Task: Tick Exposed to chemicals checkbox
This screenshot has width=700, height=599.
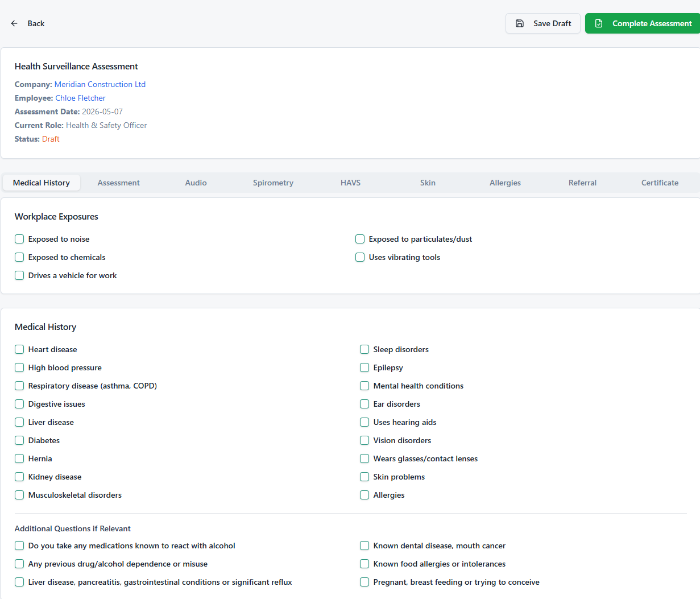Action: click(19, 257)
